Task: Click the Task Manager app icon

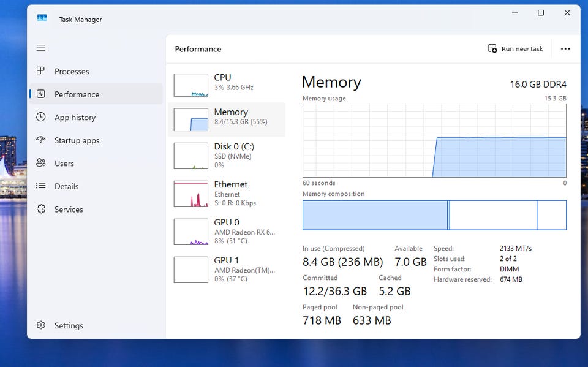Action: tap(42, 18)
